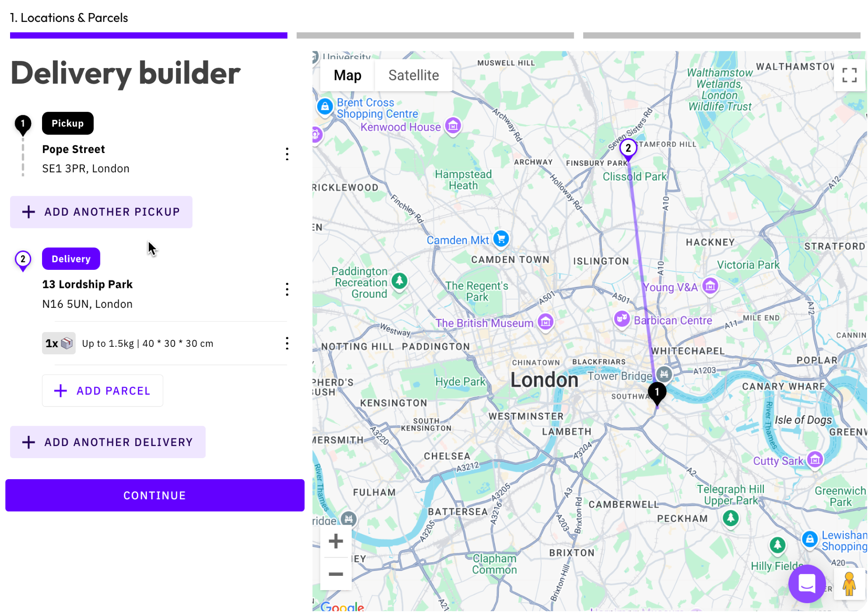The height and width of the screenshot is (612, 868).
Task: Click the Add Parcel button
Action: [103, 391]
